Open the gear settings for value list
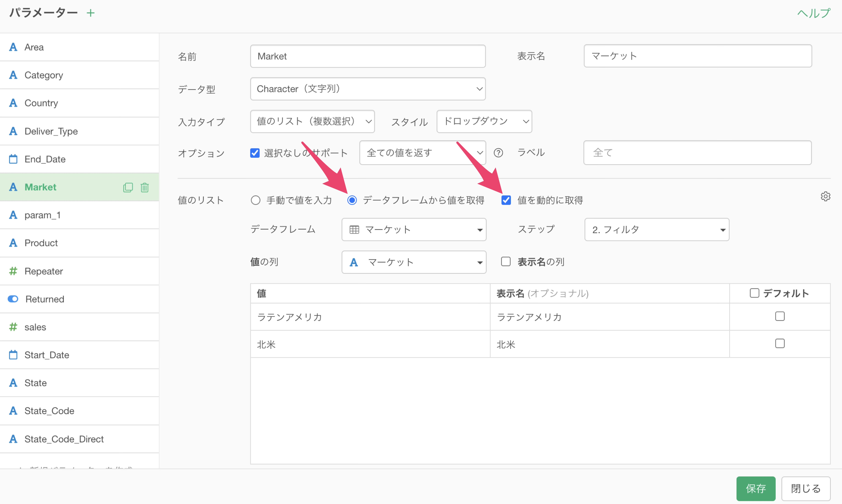This screenshot has height=504, width=842. click(x=825, y=196)
